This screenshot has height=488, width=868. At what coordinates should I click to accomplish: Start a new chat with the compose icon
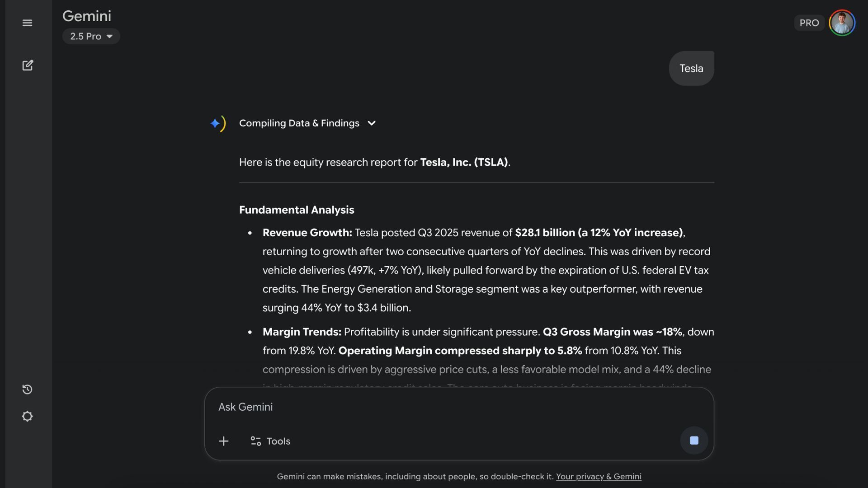click(x=28, y=66)
